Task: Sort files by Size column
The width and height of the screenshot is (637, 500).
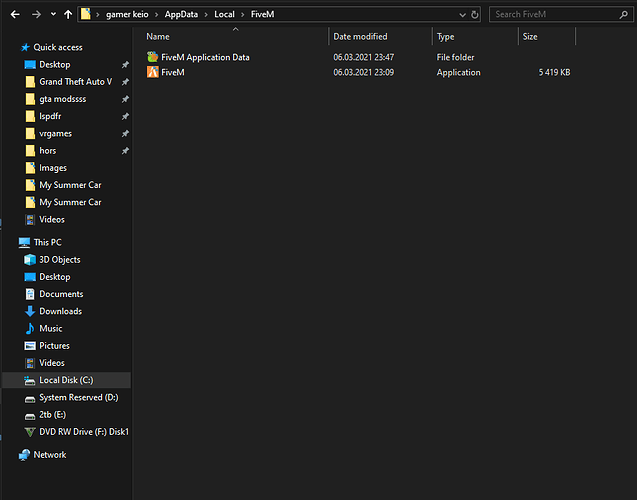Action: pos(530,37)
